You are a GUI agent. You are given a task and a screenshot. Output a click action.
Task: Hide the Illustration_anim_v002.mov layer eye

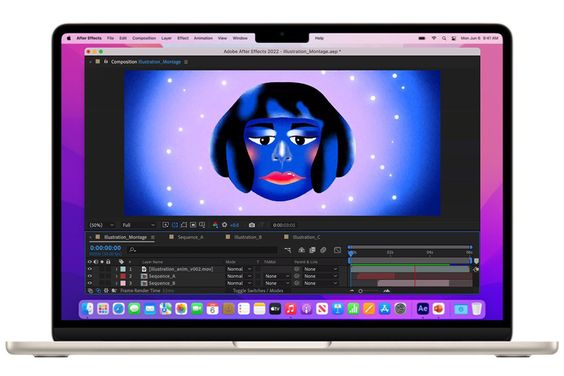[90, 269]
